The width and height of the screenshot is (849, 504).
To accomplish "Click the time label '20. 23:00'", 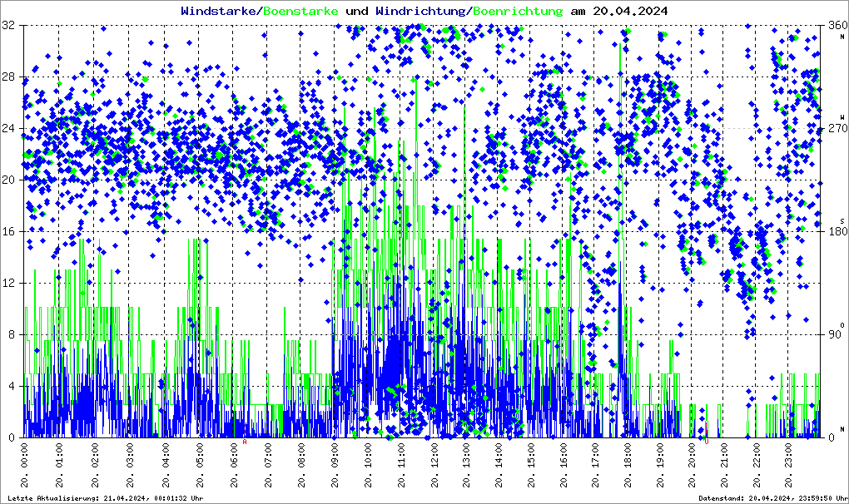I will 789,465.
